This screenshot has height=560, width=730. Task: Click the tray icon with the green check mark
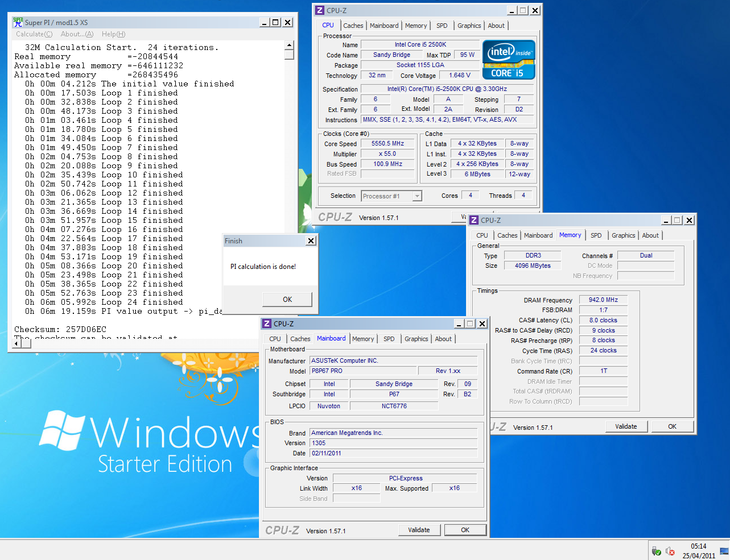[x=656, y=551]
